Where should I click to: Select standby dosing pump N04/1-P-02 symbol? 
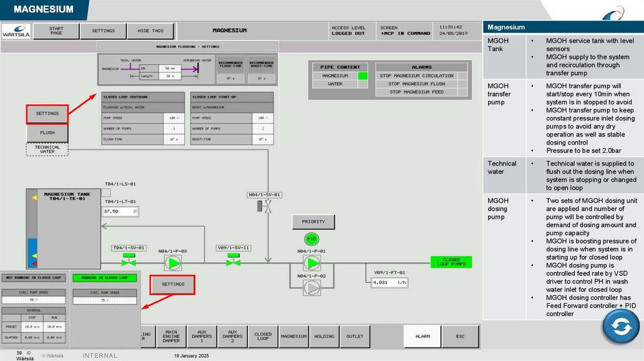tap(312, 288)
